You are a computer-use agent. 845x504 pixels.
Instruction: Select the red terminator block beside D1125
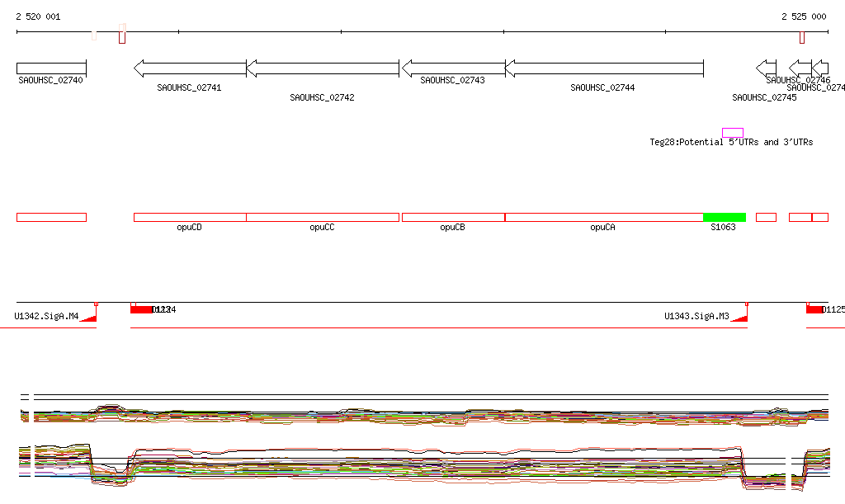[814, 309]
